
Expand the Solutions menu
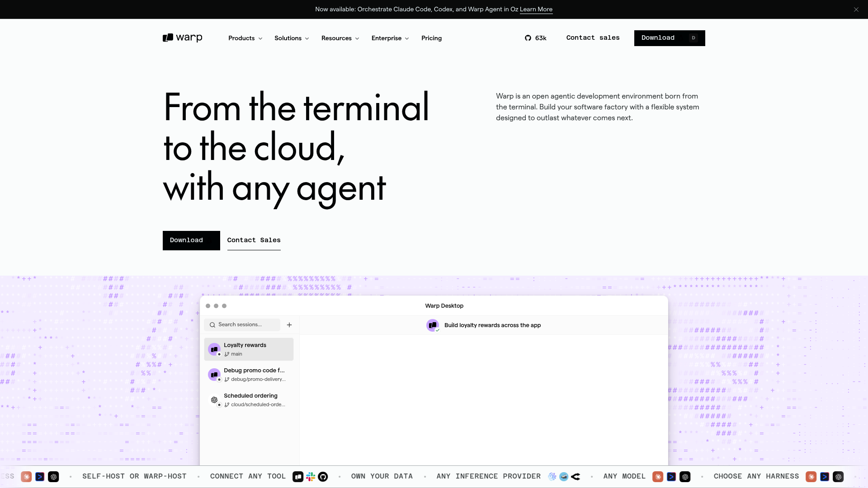pos(292,38)
